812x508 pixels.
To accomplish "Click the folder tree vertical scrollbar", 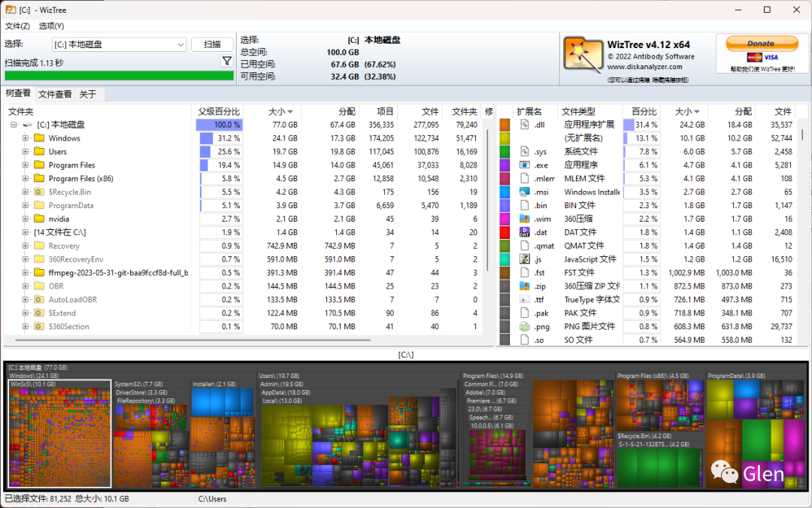I will 487,199.
